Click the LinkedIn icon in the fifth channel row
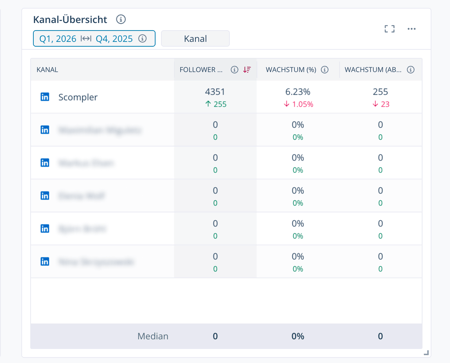The image size is (450, 363). [45, 228]
